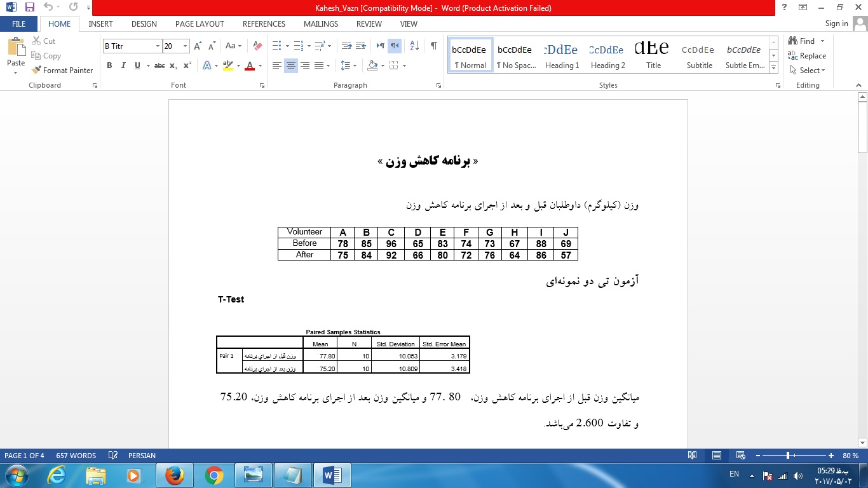The height and width of the screenshot is (488, 868).
Task: Click the Sign in link
Action: tap(836, 24)
